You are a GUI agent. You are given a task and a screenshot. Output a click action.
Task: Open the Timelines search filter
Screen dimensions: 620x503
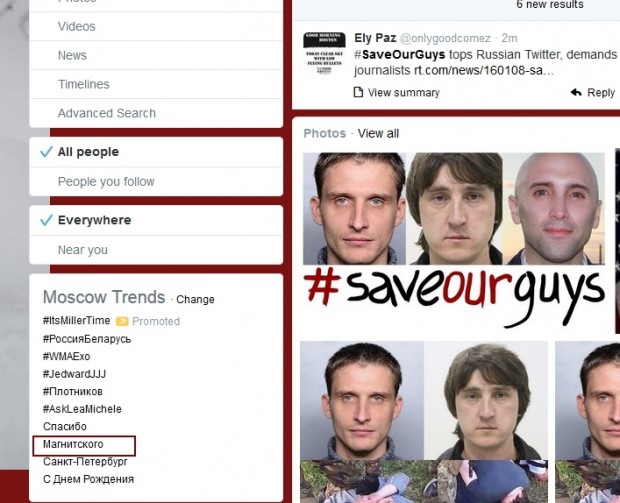156,84
